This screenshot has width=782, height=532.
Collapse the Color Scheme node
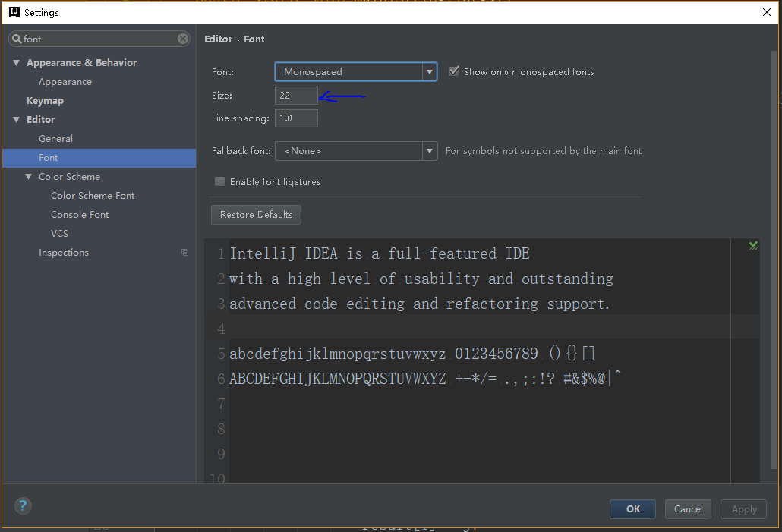29,177
